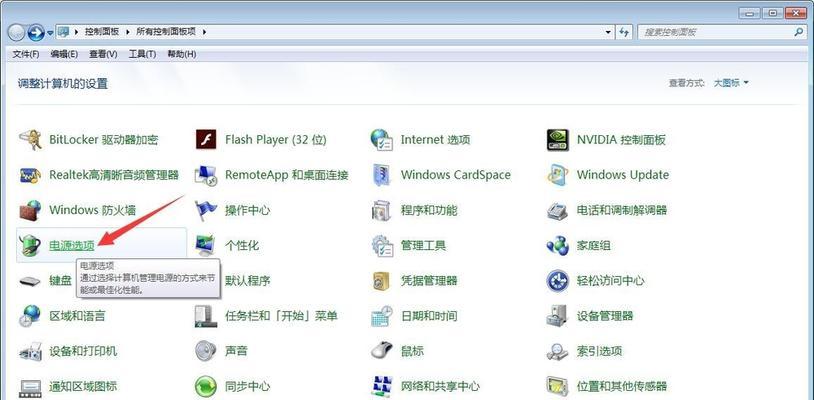Open the 设备管理器 icon

(x=558, y=316)
